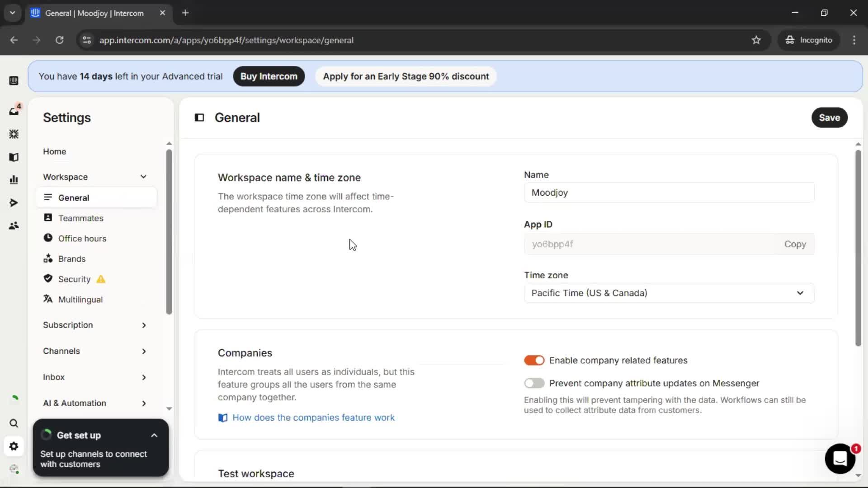Click the main content vertical scrollbar
Viewport: 868px width, 488px height.
point(858,249)
